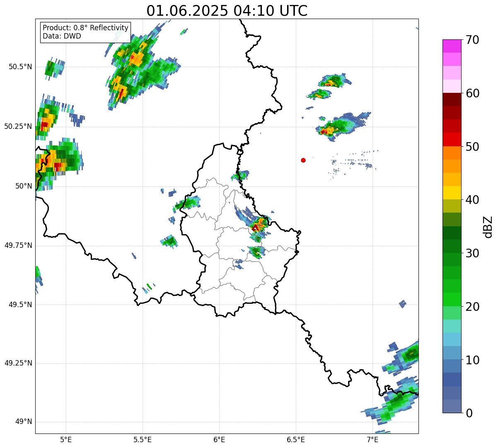
Task: Click the dBZ colorbar axis label
Action: [488, 227]
